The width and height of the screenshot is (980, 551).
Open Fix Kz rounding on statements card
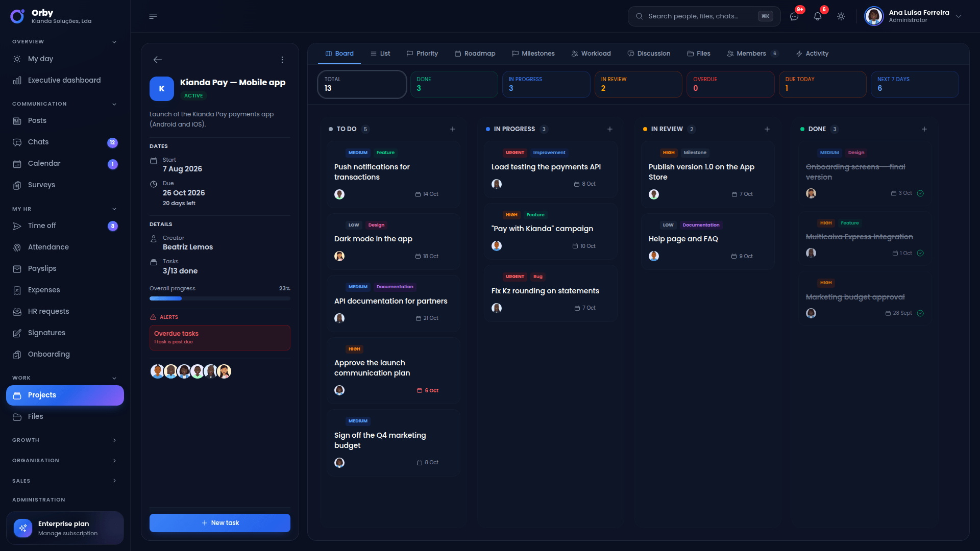pyautogui.click(x=551, y=293)
